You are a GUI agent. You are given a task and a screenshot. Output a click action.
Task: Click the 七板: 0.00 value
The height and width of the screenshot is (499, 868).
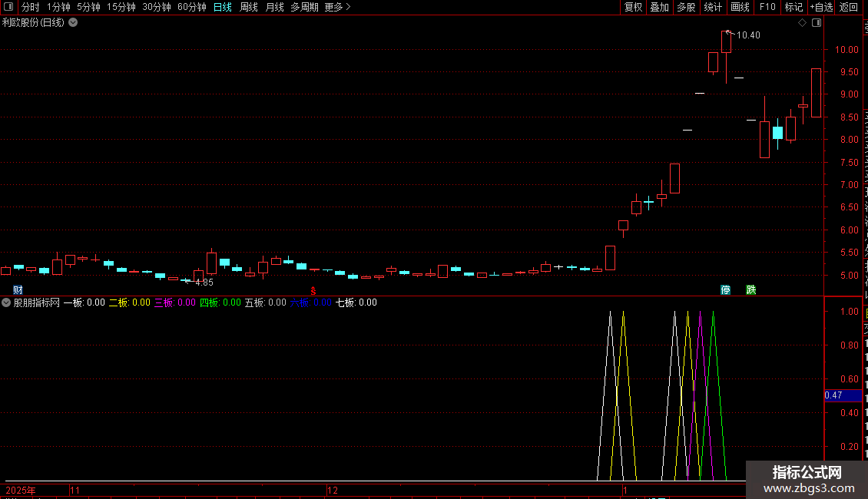point(356,302)
